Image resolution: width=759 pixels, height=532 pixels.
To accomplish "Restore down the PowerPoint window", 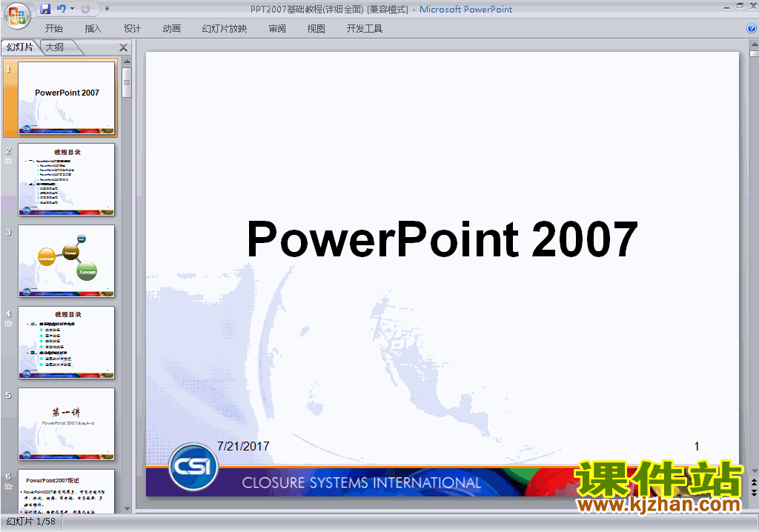I will click(740, 6).
